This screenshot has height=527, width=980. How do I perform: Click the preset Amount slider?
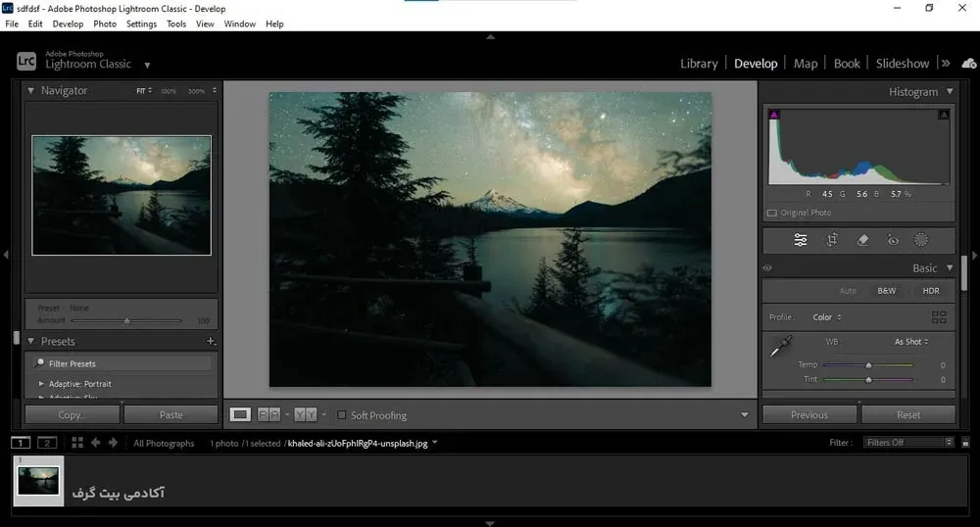[126, 320]
